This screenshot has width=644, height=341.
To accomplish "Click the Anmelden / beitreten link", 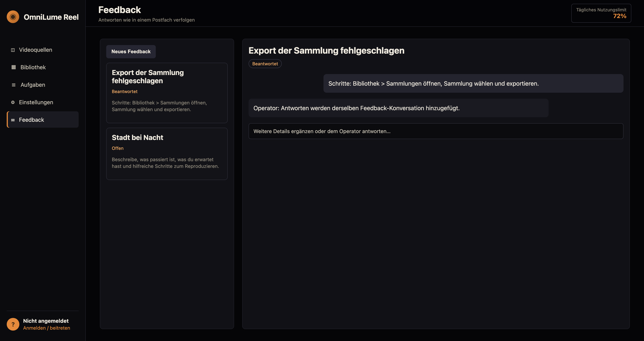I will point(47,328).
